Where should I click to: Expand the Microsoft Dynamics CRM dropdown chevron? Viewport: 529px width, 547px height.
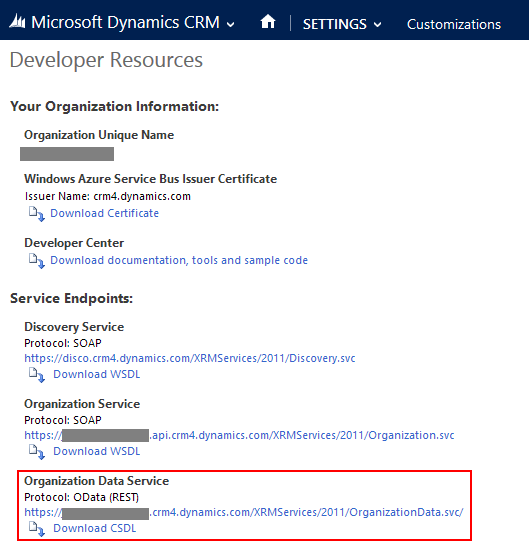tap(231, 24)
